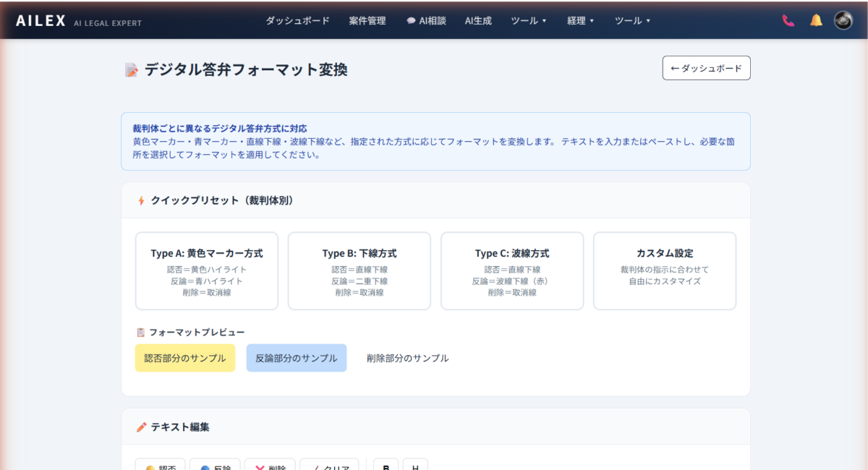Select the カスタム設定 preset card
The height and width of the screenshot is (470, 868).
point(665,270)
